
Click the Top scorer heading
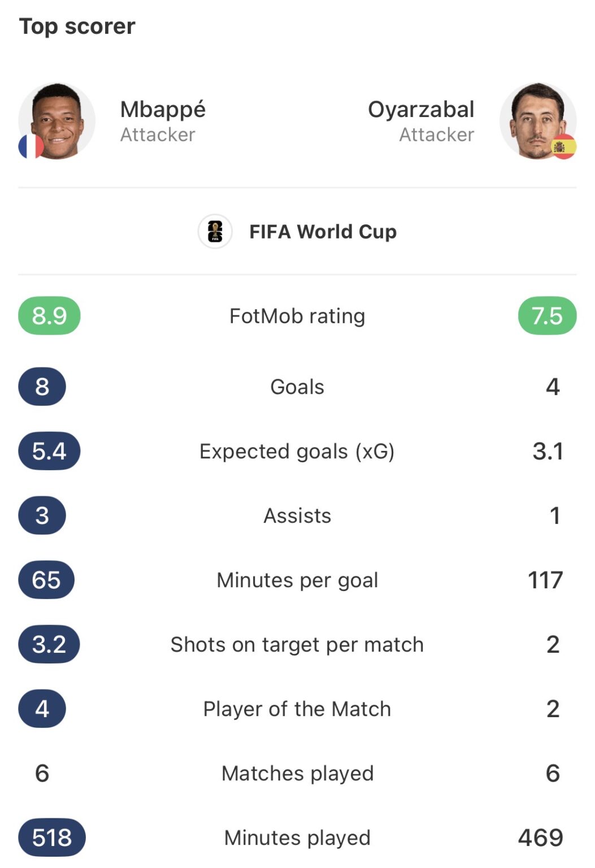click(77, 26)
